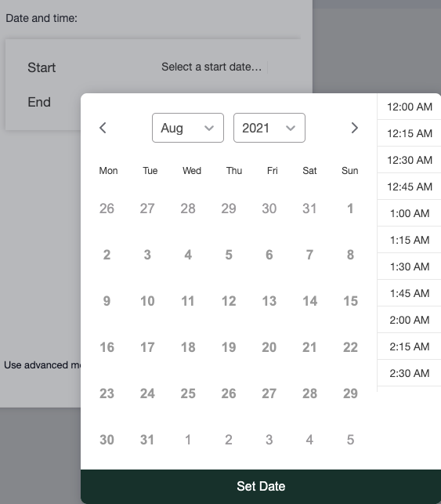Screen dimensions: 441x504
Task: Pick July 29 in first row
Action: coord(229,208)
